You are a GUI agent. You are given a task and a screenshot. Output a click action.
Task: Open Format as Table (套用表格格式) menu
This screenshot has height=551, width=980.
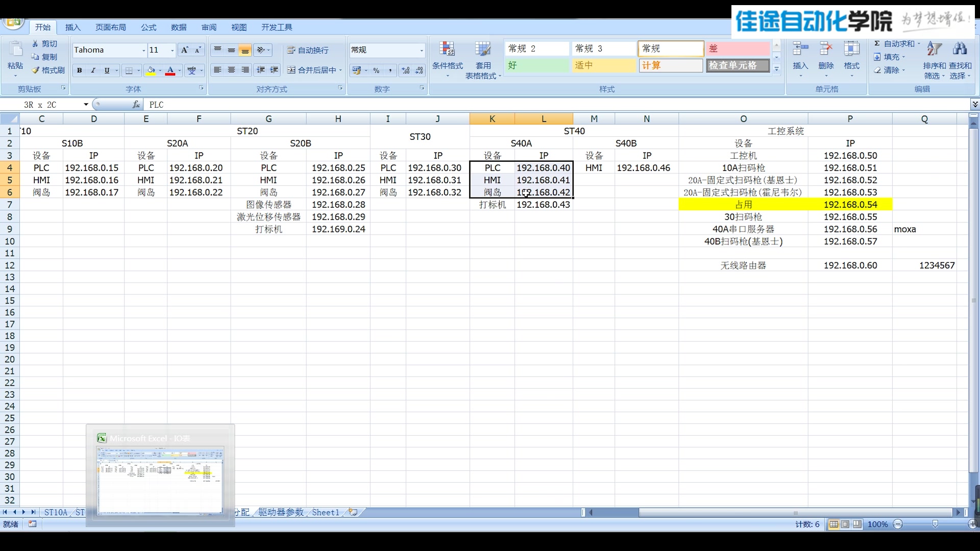click(483, 60)
